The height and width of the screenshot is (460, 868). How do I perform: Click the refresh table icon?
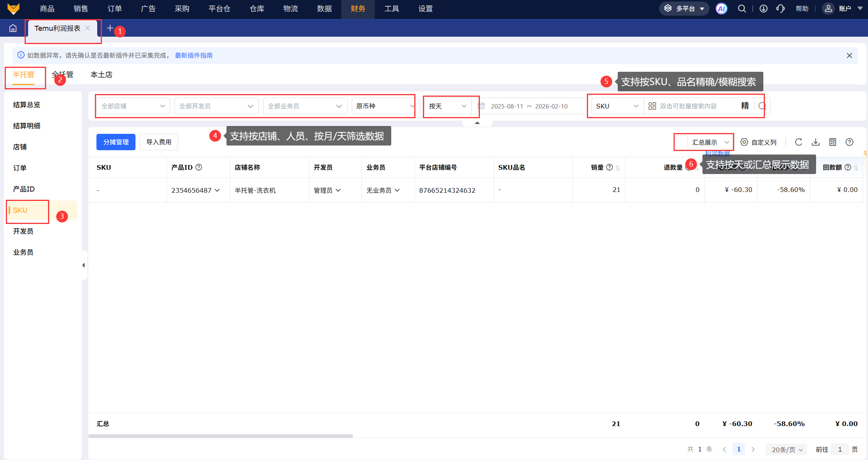coord(798,142)
